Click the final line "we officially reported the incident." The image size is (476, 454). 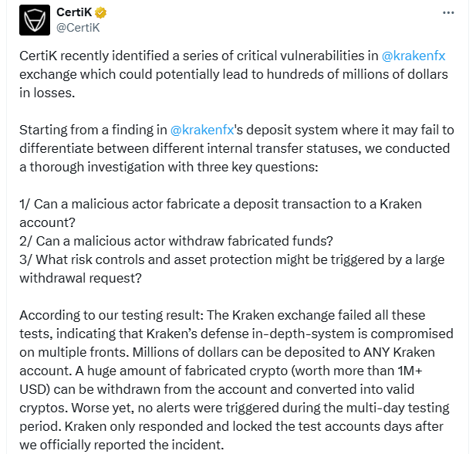pos(122,446)
